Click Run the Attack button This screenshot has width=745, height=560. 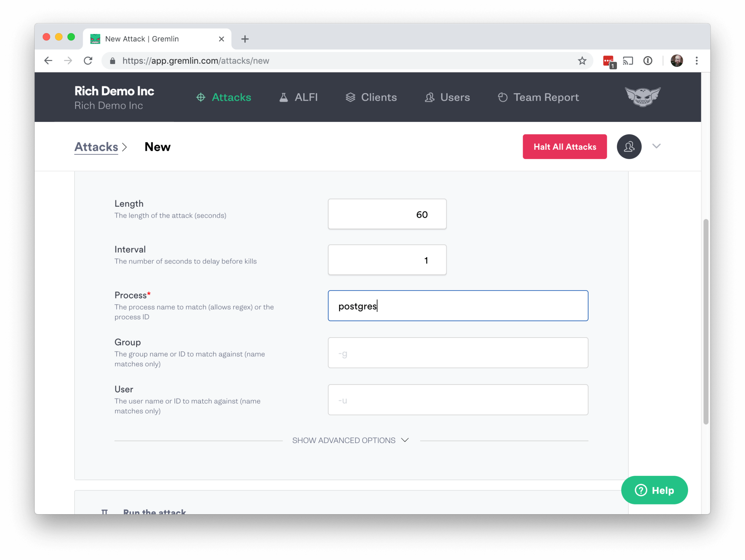click(154, 511)
